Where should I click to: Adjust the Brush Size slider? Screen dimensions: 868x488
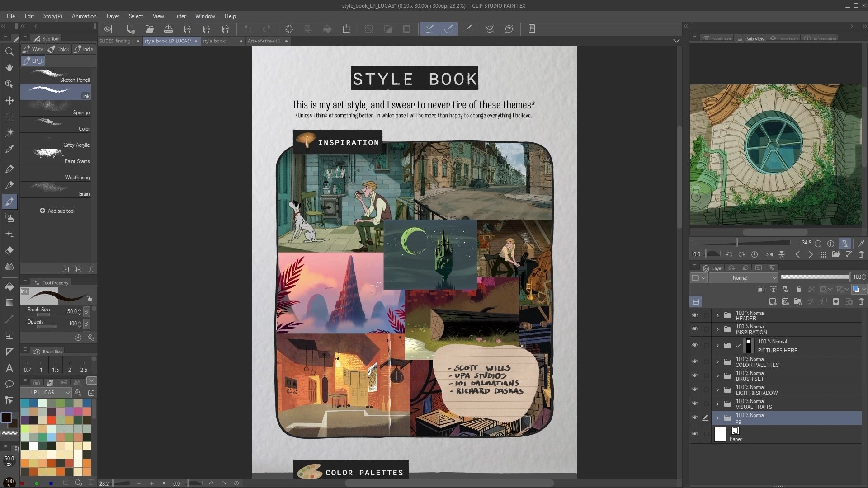(x=47, y=315)
